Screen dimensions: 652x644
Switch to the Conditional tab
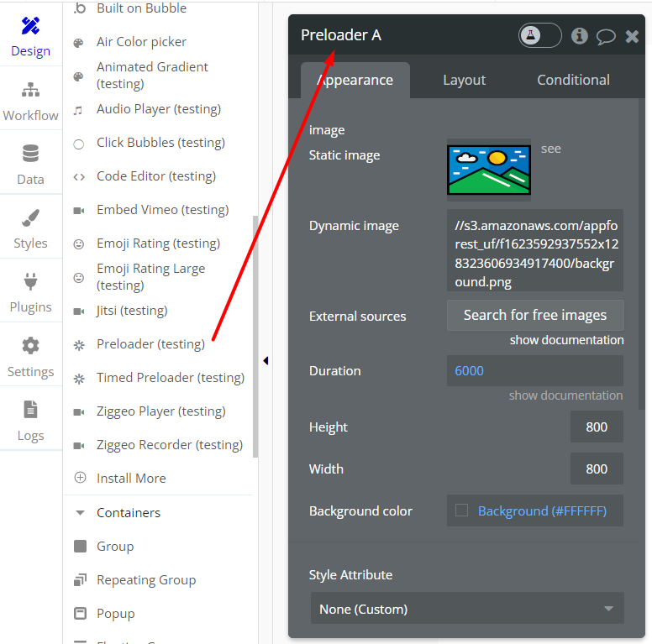[573, 80]
